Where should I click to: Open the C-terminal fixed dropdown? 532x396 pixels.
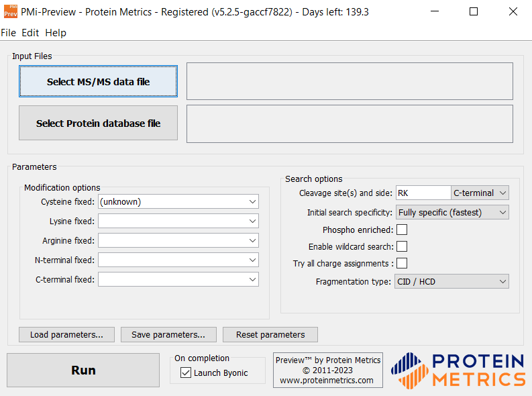(178, 279)
